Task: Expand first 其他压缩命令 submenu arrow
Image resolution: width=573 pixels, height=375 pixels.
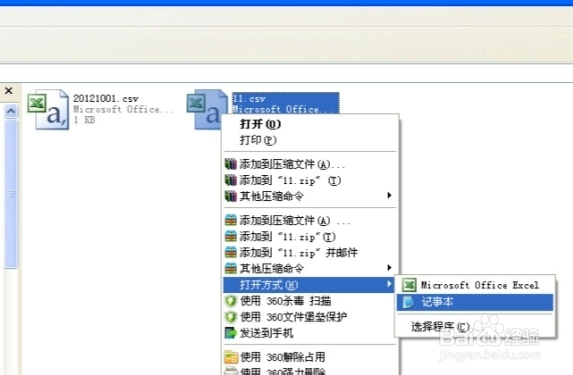Action: point(389,196)
